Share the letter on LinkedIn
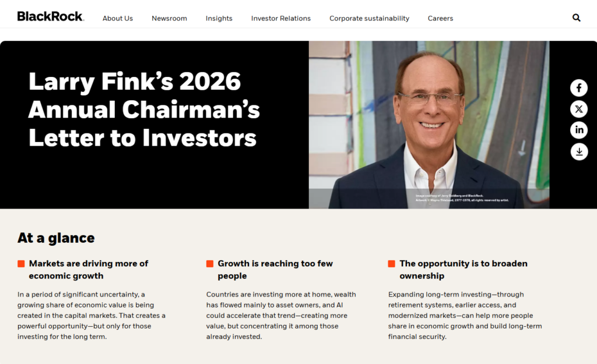The width and height of the screenshot is (597, 364). [x=579, y=130]
